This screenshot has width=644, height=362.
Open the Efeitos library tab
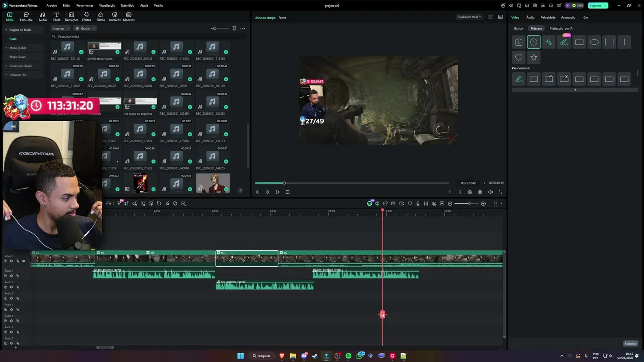86,17
